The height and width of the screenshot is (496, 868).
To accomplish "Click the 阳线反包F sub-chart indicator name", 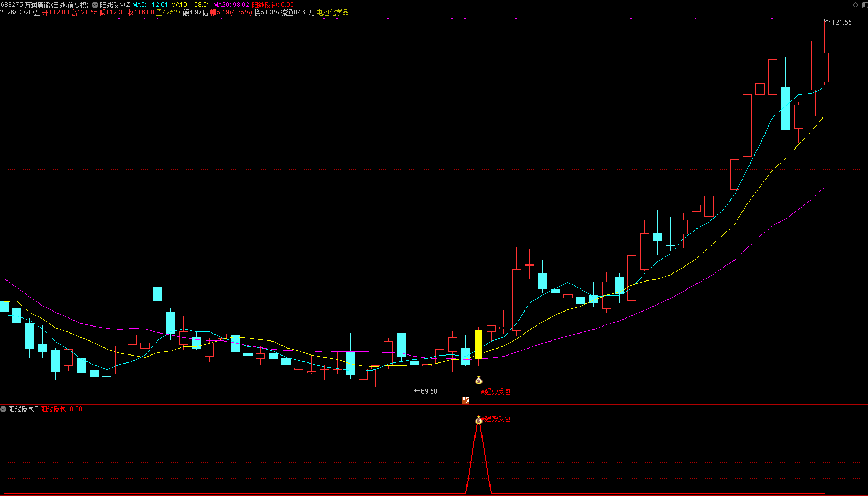I will [23, 409].
